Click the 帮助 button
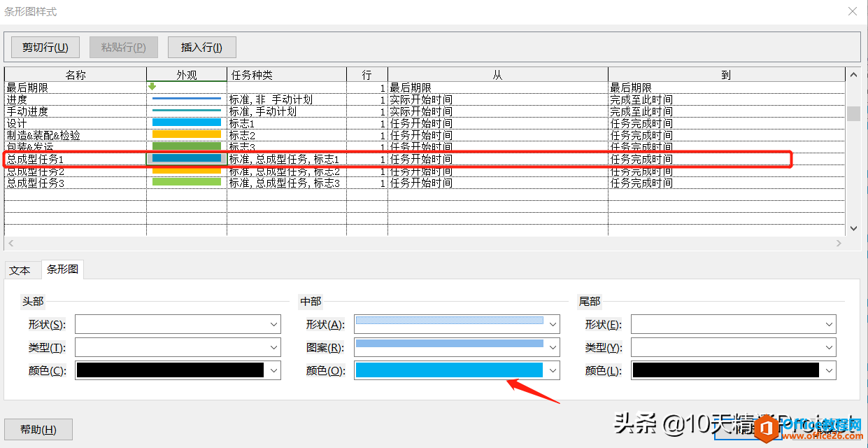The image size is (868, 448). pyautogui.click(x=38, y=429)
